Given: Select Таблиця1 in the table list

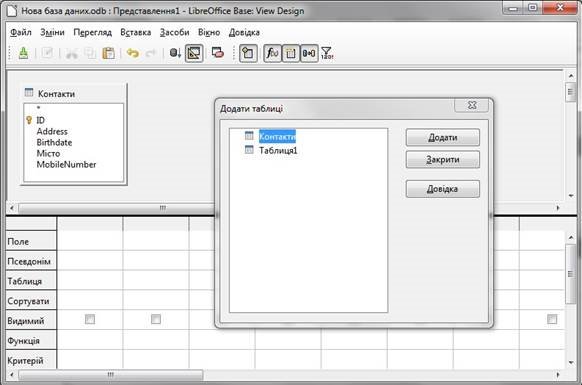Looking at the screenshot, I should pos(278,150).
